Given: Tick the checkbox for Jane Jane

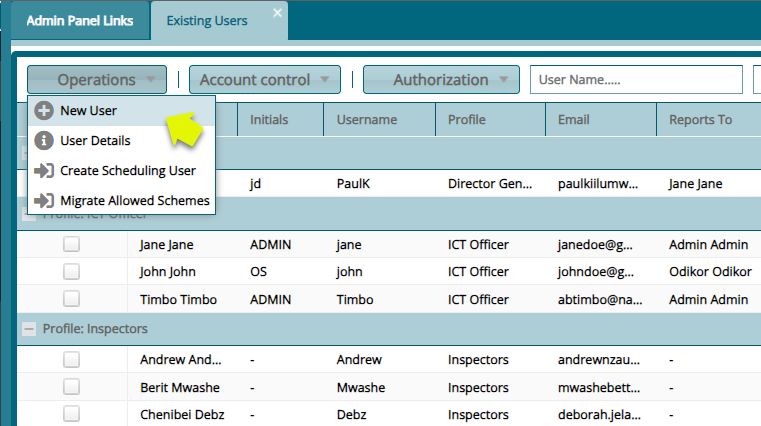Looking at the screenshot, I should click(72, 243).
